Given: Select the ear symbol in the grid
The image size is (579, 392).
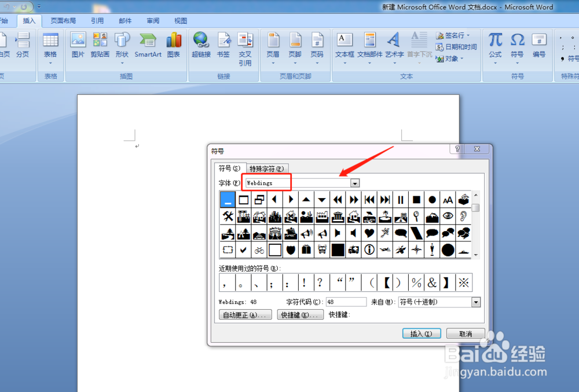Looking at the screenshot, I should pyautogui.click(x=463, y=217).
